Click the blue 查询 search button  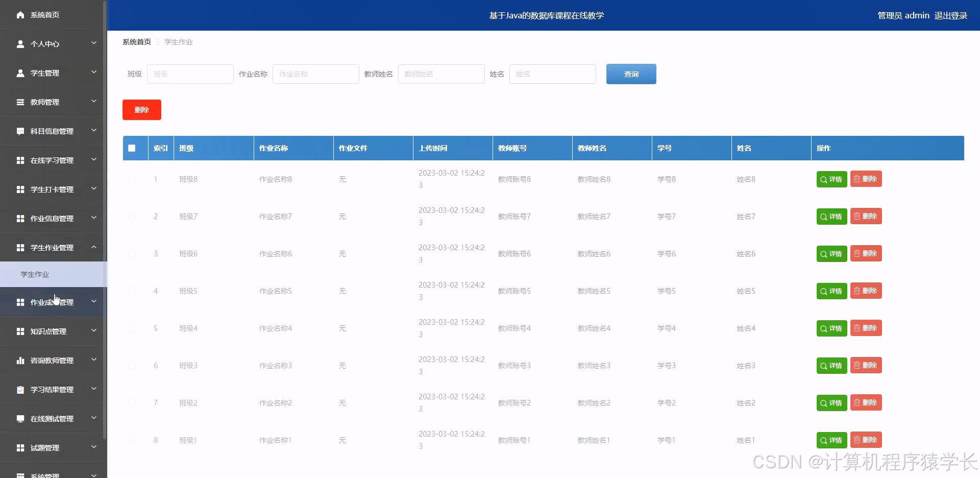pyautogui.click(x=631, y=74)
